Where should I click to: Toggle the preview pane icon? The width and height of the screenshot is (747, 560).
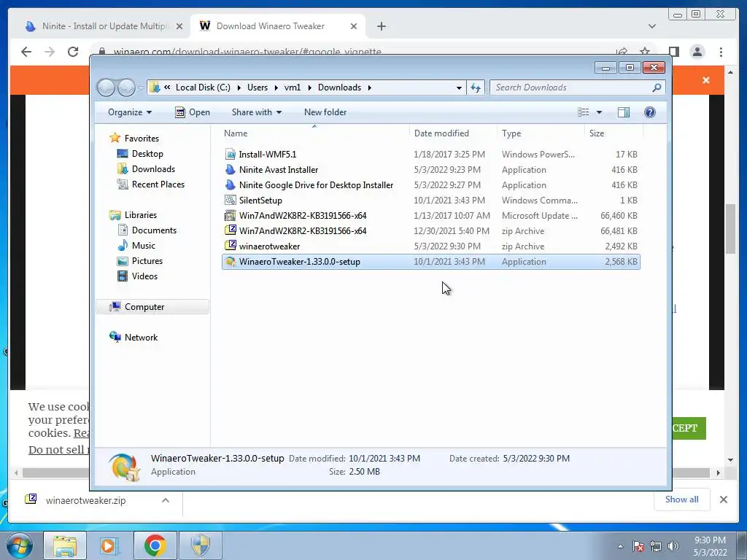tap(623, 112)
